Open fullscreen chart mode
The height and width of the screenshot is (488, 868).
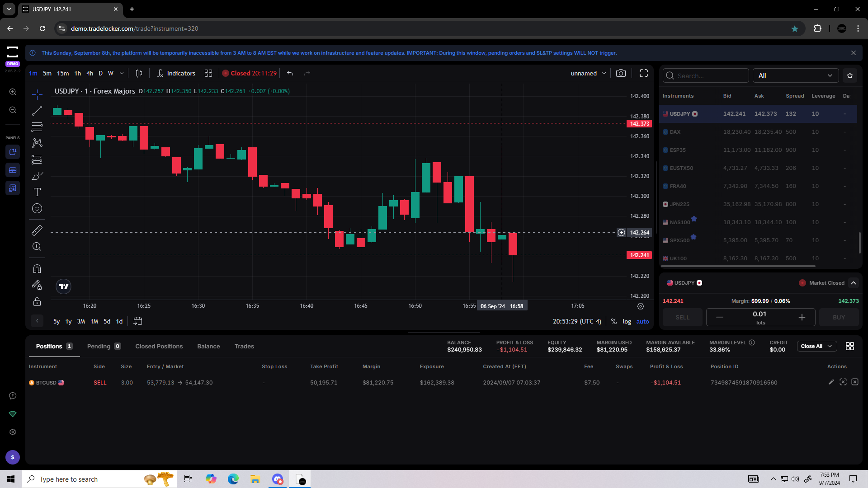[644, 73]
